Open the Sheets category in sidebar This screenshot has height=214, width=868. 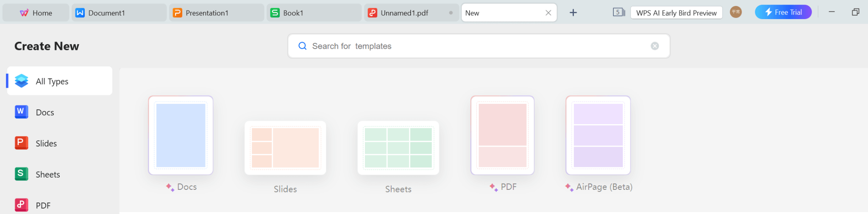click(47, 175)
